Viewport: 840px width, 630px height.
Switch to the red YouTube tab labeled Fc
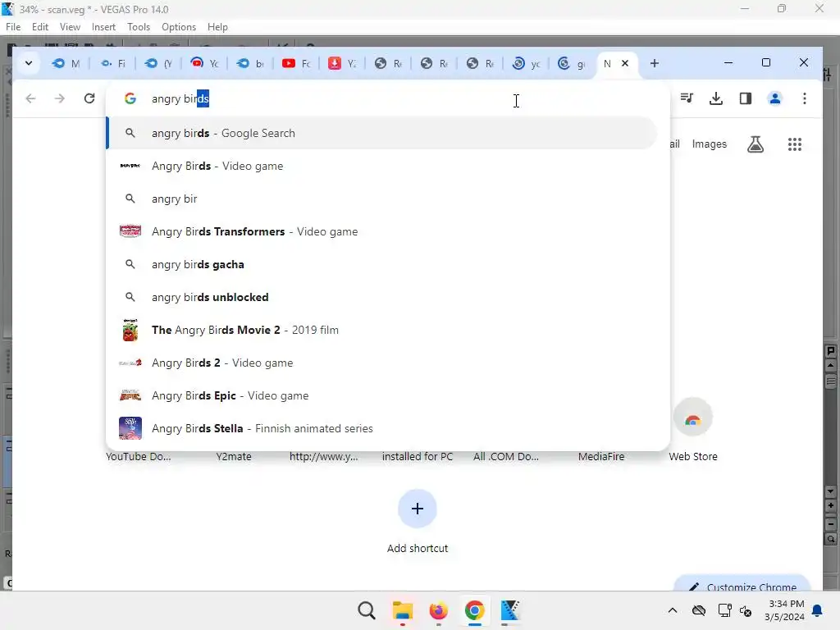(x=296, y=63)
